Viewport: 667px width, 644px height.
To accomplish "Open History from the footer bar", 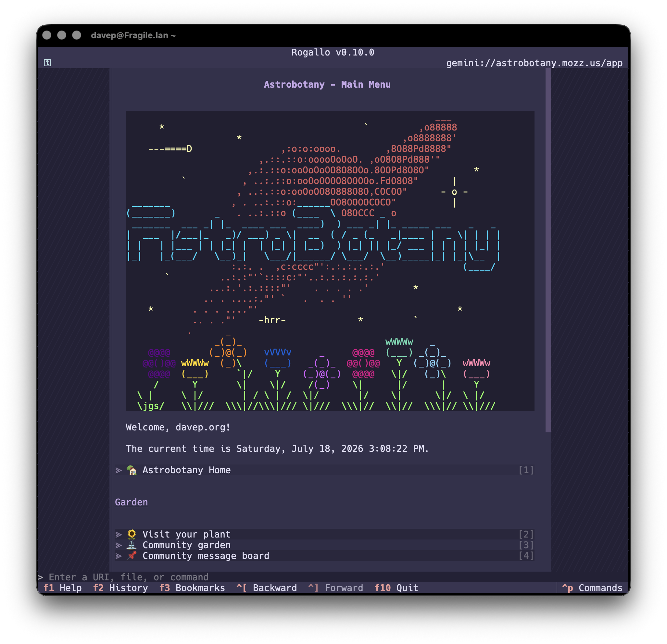I will 120,588.
